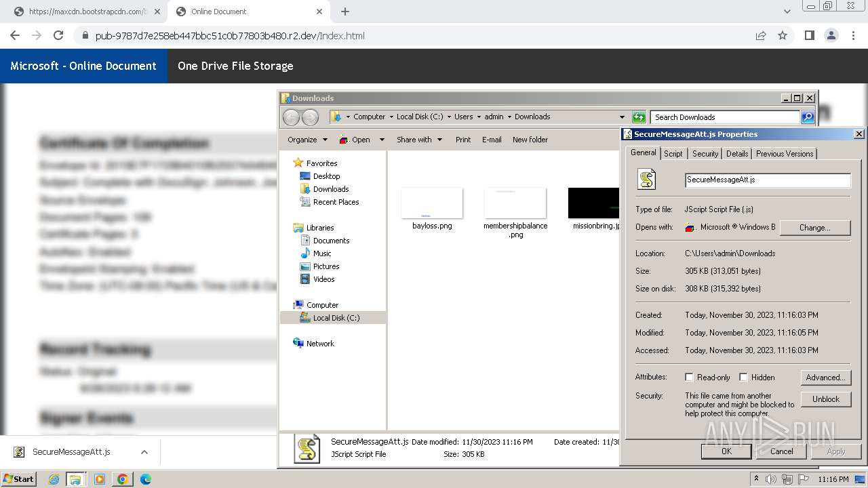Select admin breadcrumb segment
This screenshot has width=868, height=488.
[494, 117]
